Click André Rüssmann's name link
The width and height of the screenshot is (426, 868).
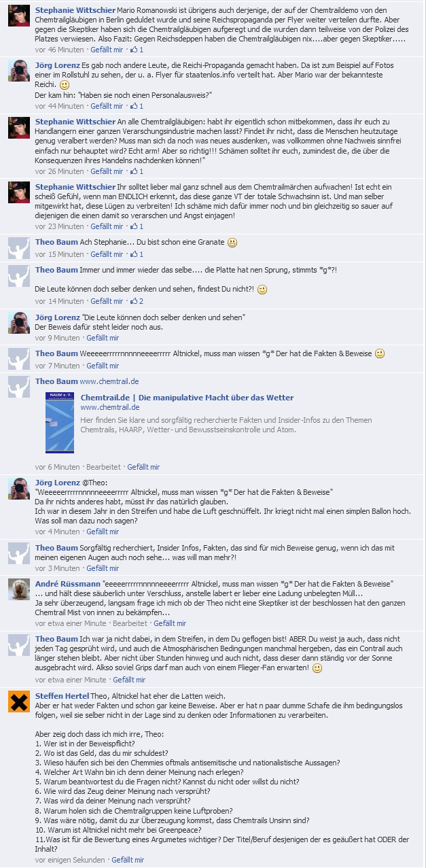pos(67,584)
